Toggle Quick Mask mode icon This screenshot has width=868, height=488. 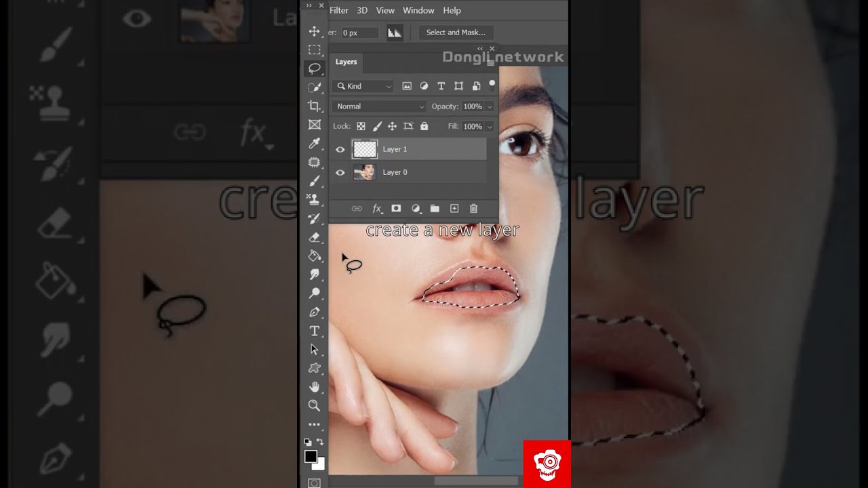tap(314, 483)
